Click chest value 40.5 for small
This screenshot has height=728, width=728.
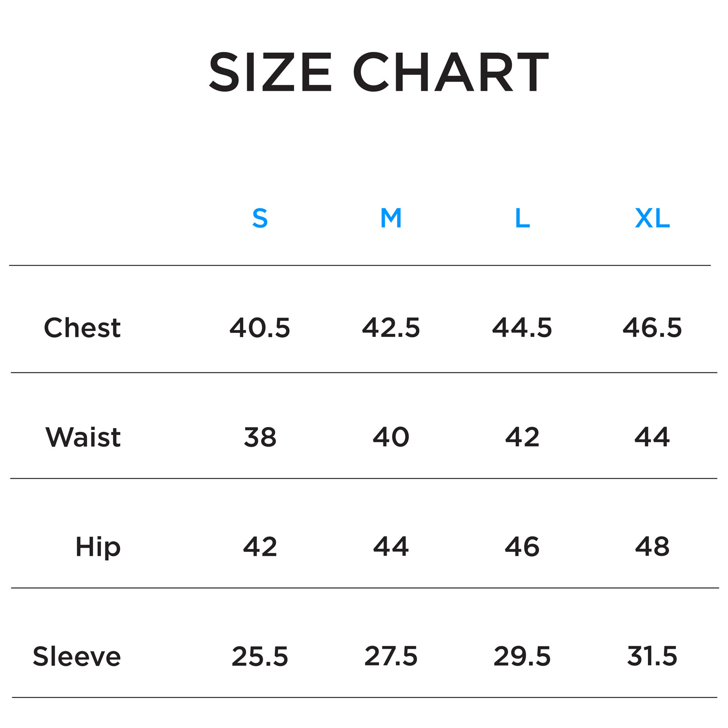point(260,328)
